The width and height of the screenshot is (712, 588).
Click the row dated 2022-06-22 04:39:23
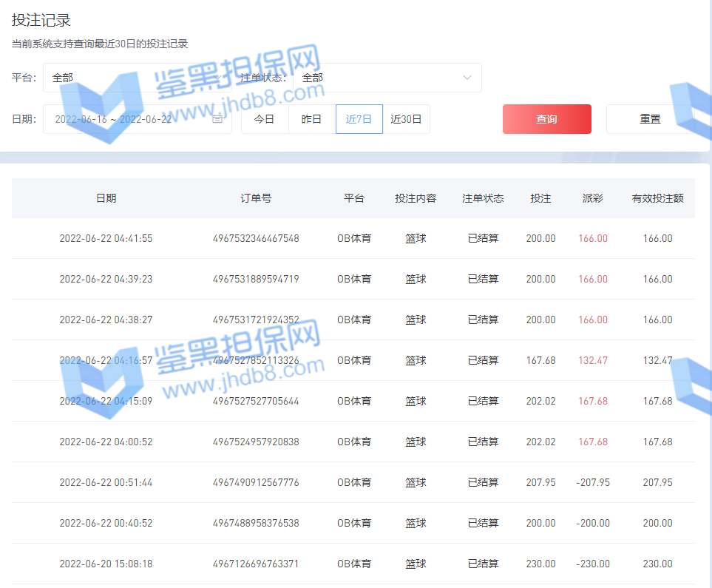[106, 279]
